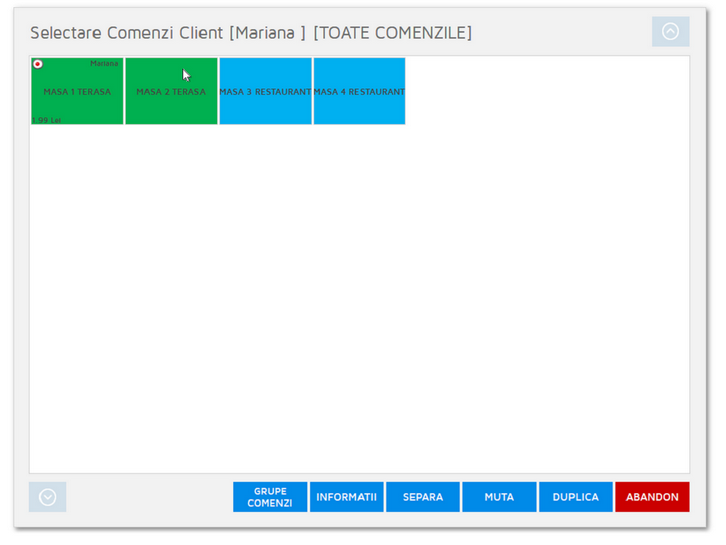
Task: Select the MASA 1 TERASA order tile
Action: point(77,91)
